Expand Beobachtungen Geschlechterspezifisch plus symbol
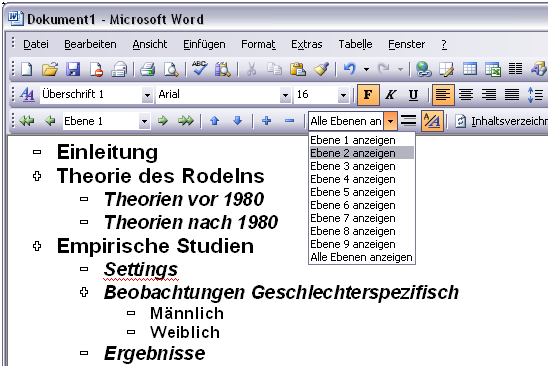This screenshot has width=548, height=366. (x=84, y=292)
